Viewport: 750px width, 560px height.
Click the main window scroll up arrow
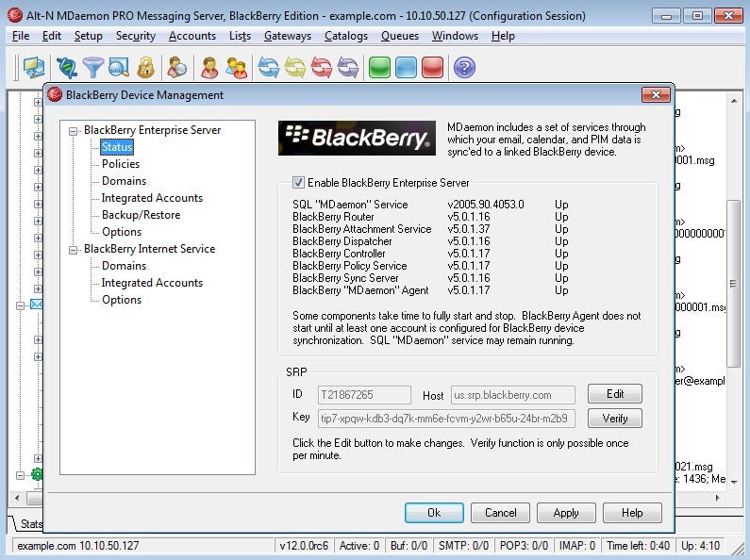[x=733, y=101]
